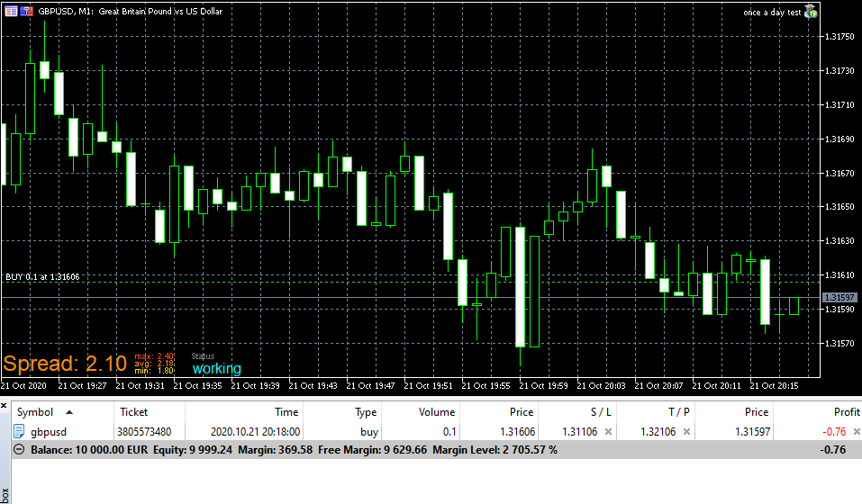Click the working status text

click(216, 368)
